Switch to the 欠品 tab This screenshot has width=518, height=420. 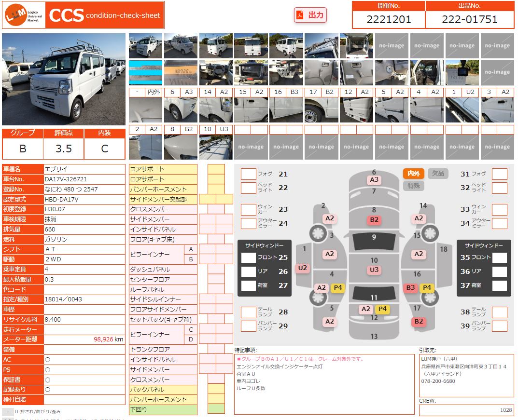(437, 174)
